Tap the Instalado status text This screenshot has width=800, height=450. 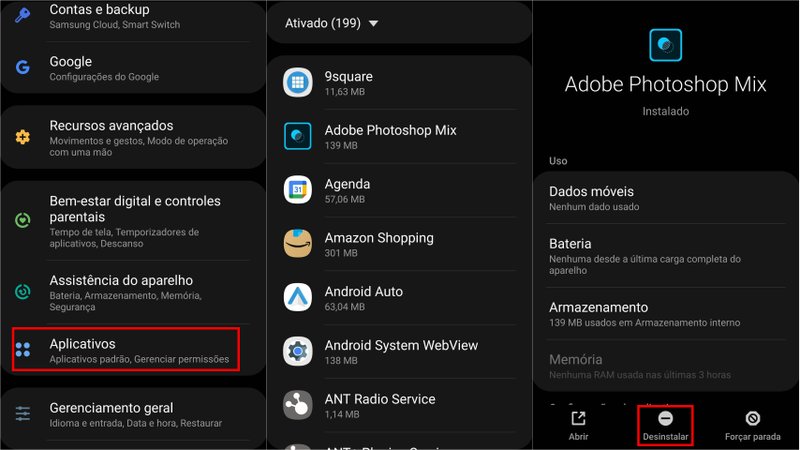pyautogui.click(x=665, y=111)
